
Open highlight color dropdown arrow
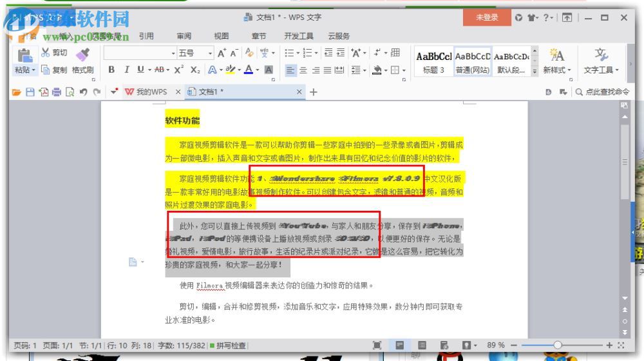click(x=239, y=70)
